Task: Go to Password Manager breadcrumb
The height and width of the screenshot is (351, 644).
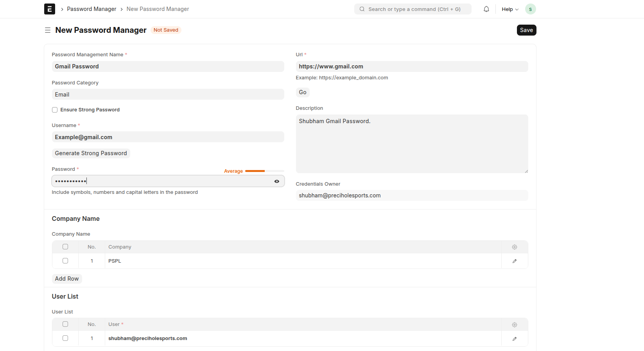Action: [91, 9]
